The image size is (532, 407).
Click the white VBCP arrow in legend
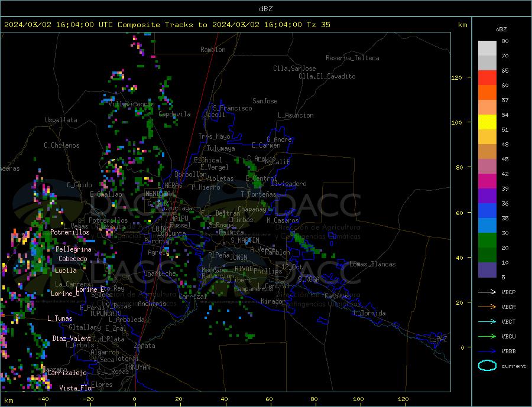(487, 292)
